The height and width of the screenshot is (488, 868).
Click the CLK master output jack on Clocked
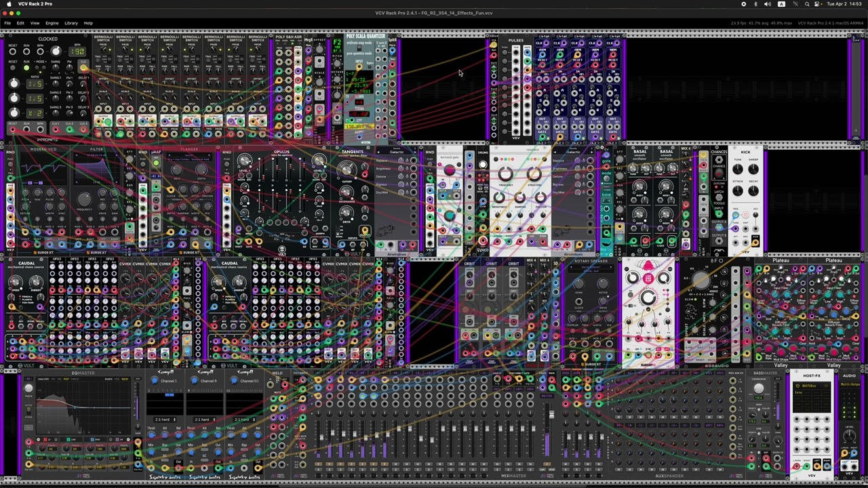coord(83,68)
